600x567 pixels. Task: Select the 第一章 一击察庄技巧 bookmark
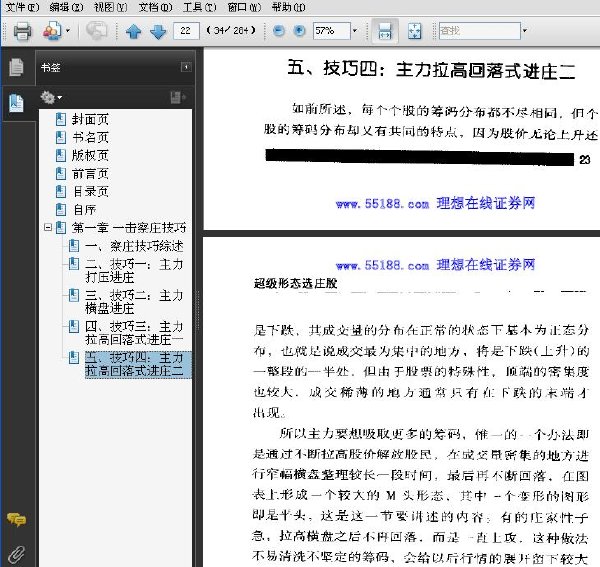129,228
